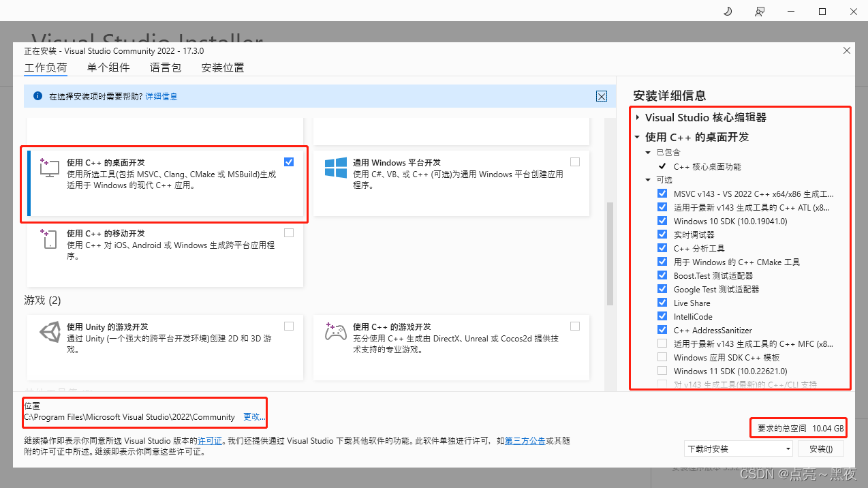Click the C++ desktop development workload icon

(50, 168)
